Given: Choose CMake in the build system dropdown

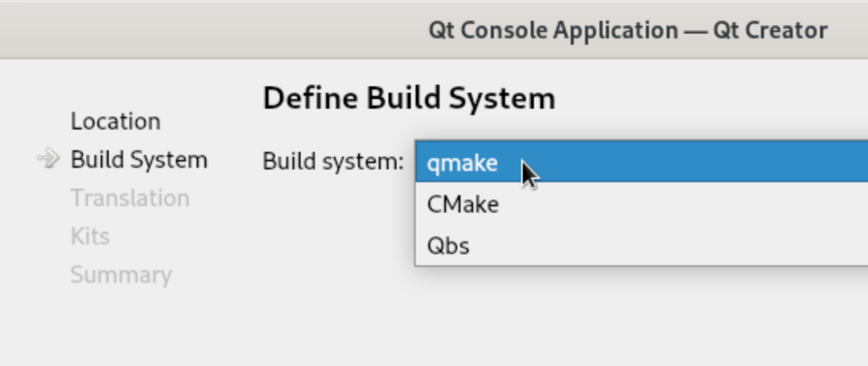Looking at the screenshot, I should click(x=463, y=205).
